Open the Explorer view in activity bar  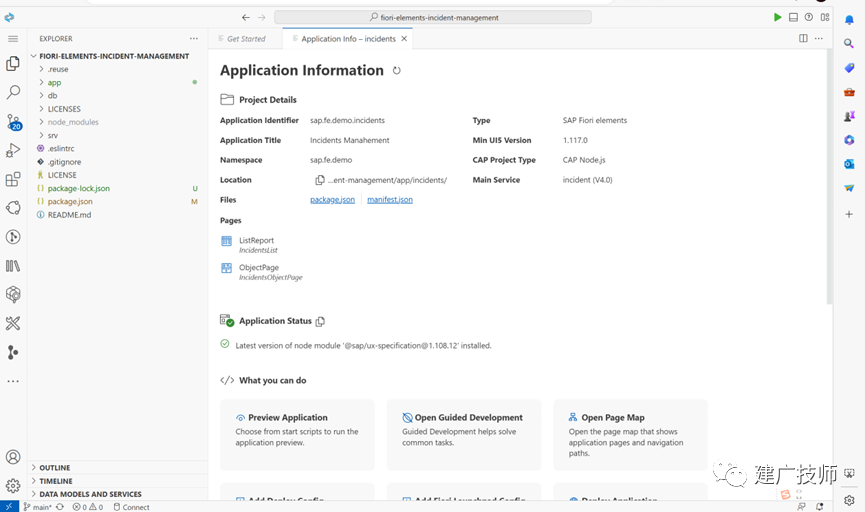point(13,64)
